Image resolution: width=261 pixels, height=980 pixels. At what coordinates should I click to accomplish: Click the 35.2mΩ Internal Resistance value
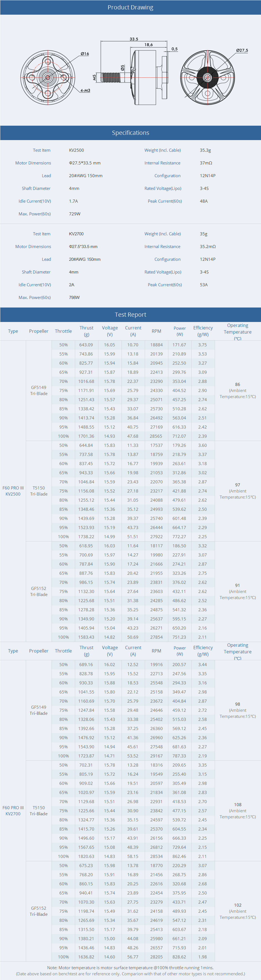(x=208, y=246)
